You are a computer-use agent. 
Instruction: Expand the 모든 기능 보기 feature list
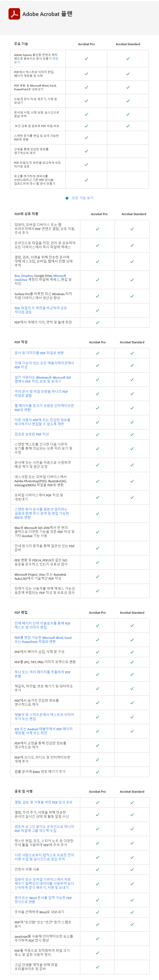pyautogui.click(x=82, y=198)
